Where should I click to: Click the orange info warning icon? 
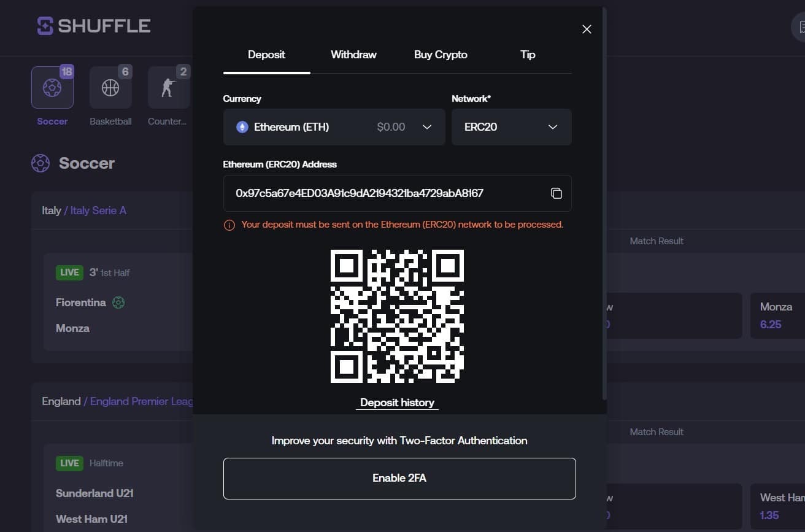click(229, 225)
